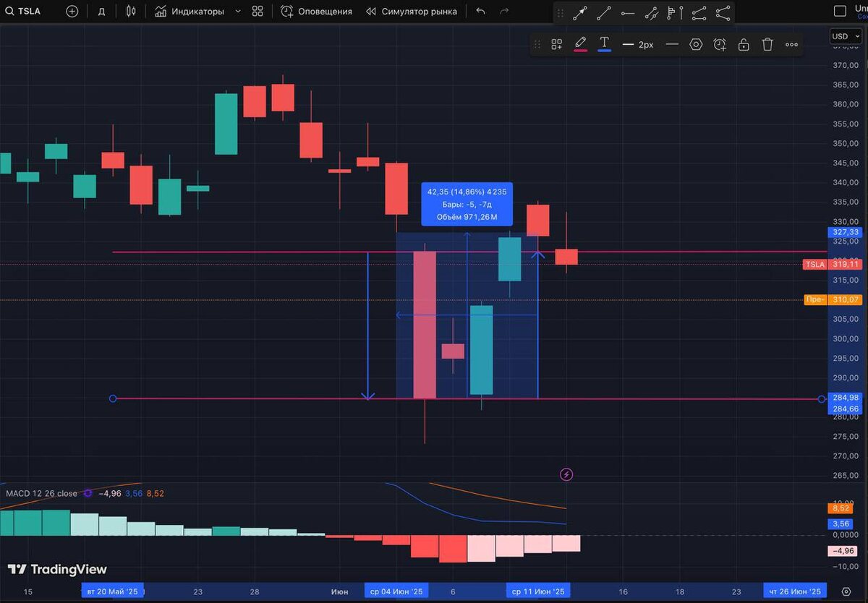The image size is (868, 603).
Task: Click date marker чт 26 Июн '25
Action: click(794, 591)
